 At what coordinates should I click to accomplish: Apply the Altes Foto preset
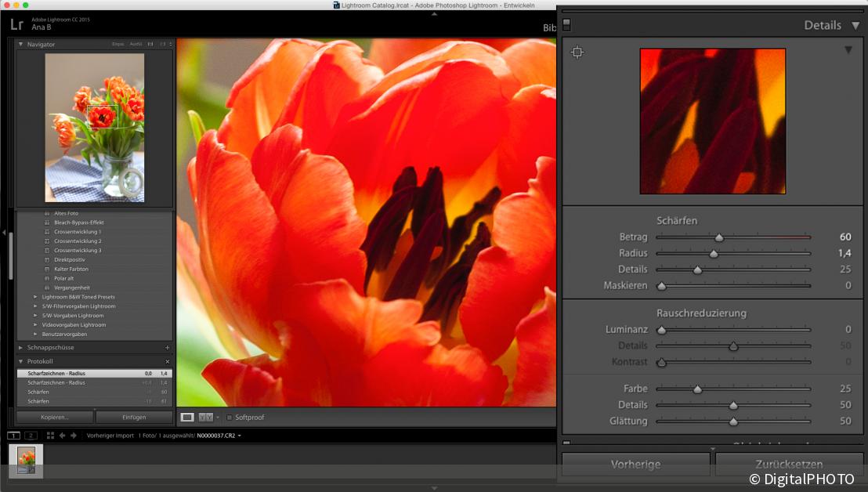click(x=66, y=213)
